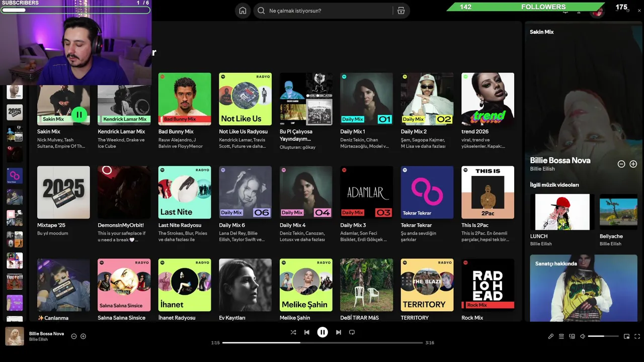Skip to the next track

(x=338, y=332)
